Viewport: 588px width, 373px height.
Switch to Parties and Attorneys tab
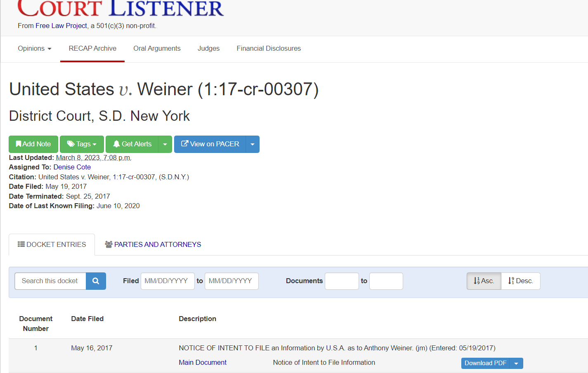pos(153,244)
